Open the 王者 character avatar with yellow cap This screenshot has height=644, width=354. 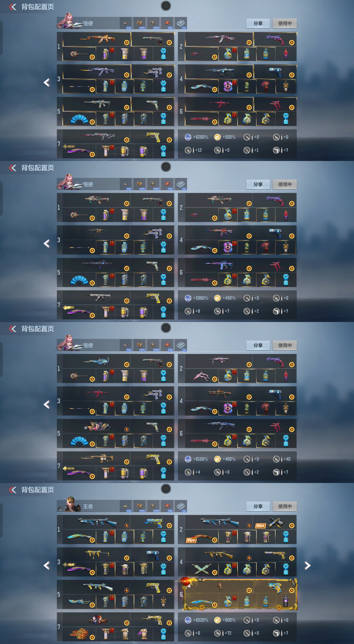coord(68,505)
